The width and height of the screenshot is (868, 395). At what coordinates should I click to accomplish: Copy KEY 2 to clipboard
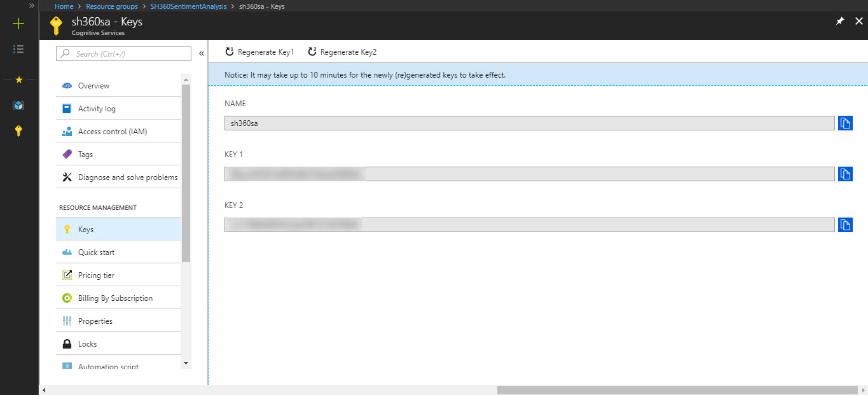pyautogui.click(x=845, y=225)
